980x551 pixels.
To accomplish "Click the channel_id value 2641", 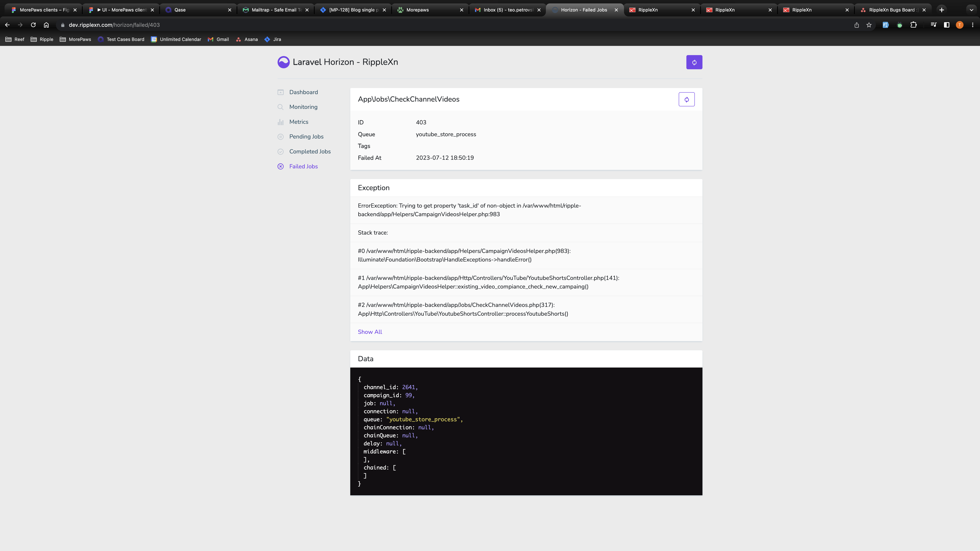I will 408,387.
